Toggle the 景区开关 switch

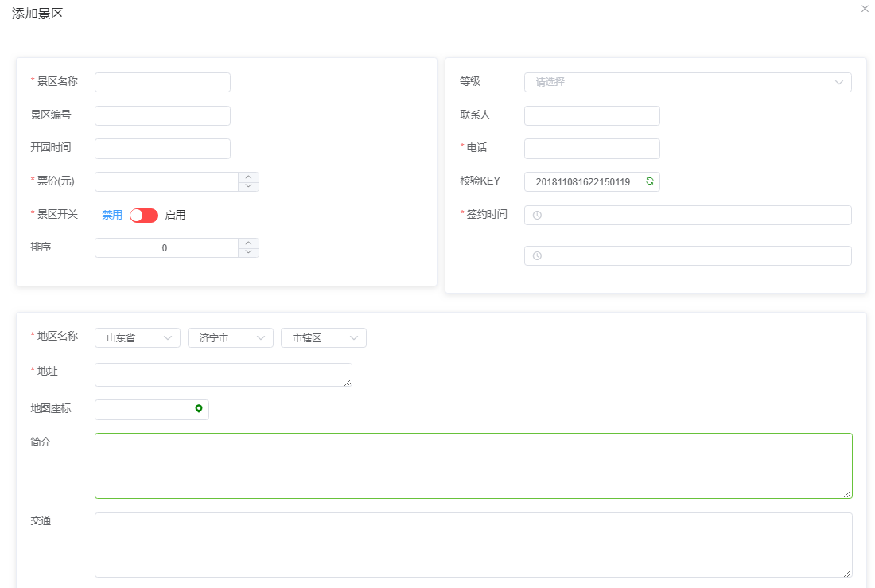[144, 216]
